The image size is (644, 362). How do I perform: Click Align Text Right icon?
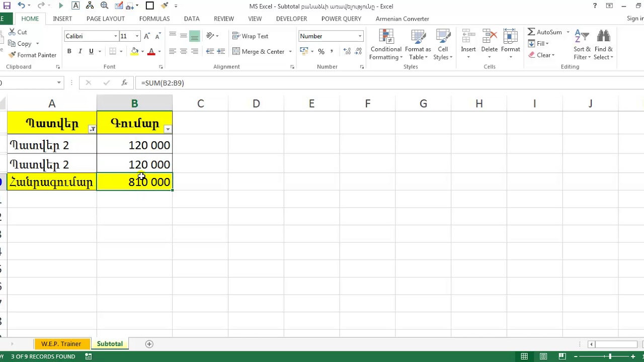195,51
